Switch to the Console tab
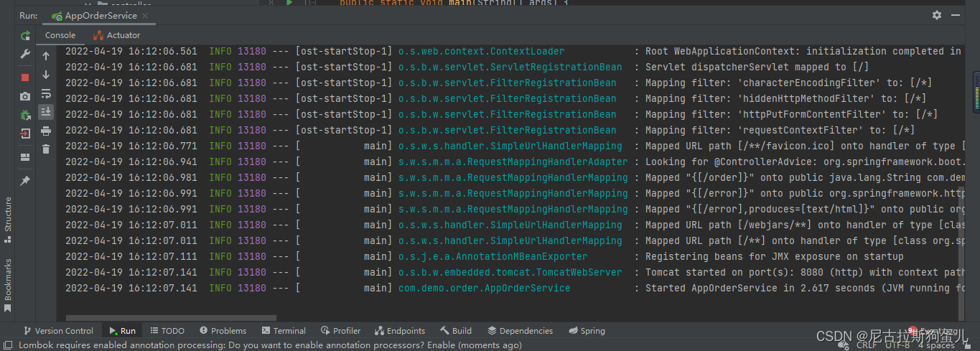The height and width of the screenshot is (351, 980). click(60, 35)
